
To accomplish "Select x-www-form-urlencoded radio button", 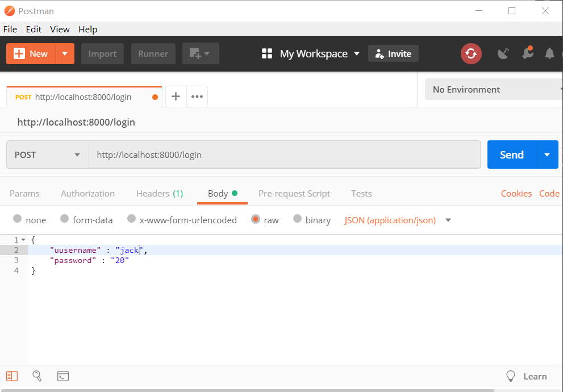I will click(x=131, y=219).
